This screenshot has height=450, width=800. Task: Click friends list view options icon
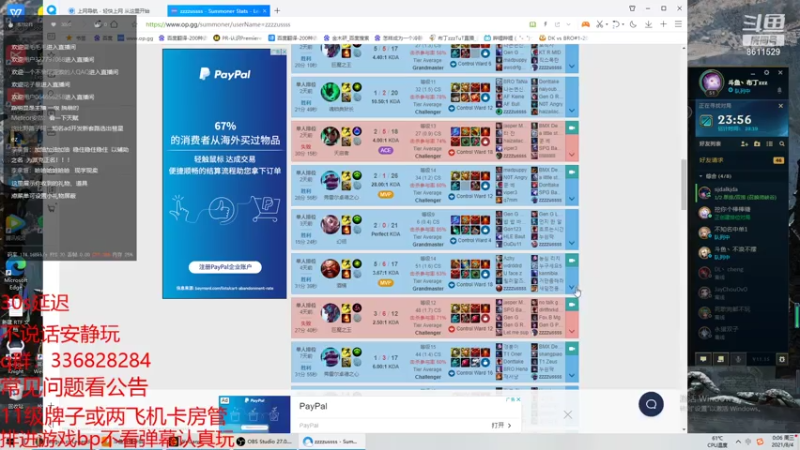click(769, 144)
